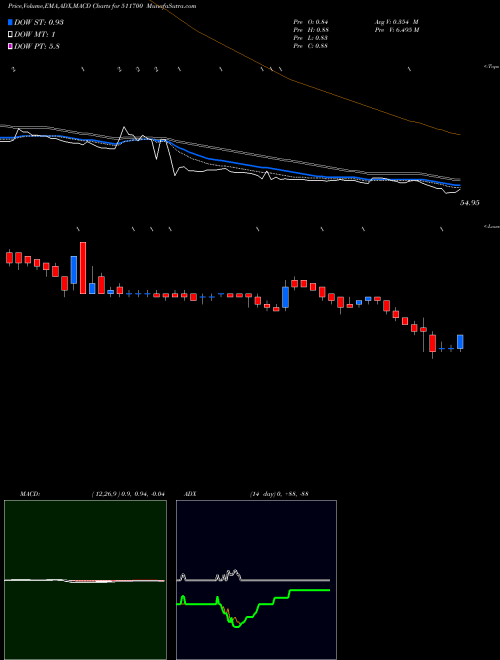Click the blue DOW ST legend swatch
Screen dimensions: 500x660
(x=10, y=22)
